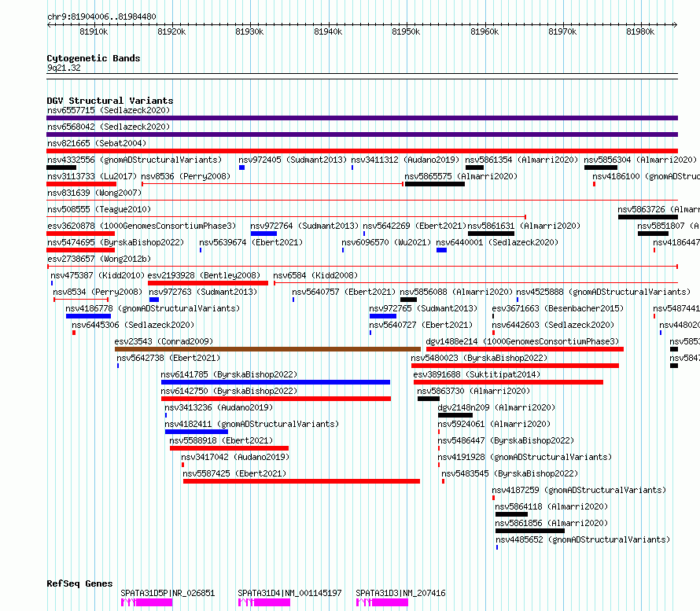The height and width of the screenshot is (611, 700).
Task: Click esv3620878 (1000GenomesConsortiumPhase3) label
Action: (x=142, y=226)
